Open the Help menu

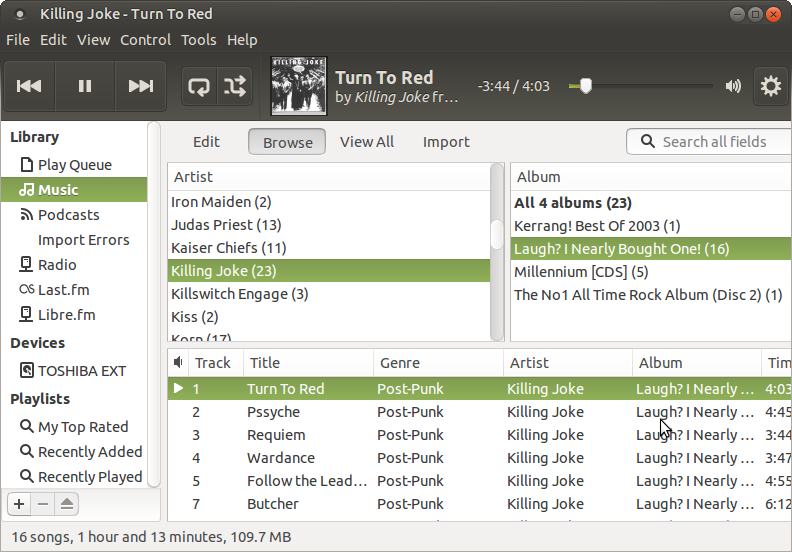point(242,40)
